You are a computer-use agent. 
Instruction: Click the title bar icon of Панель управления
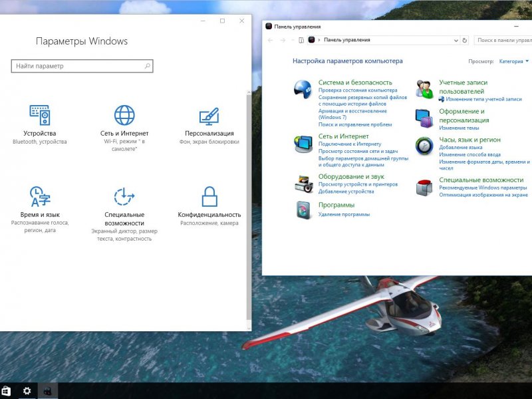(269, 26)
